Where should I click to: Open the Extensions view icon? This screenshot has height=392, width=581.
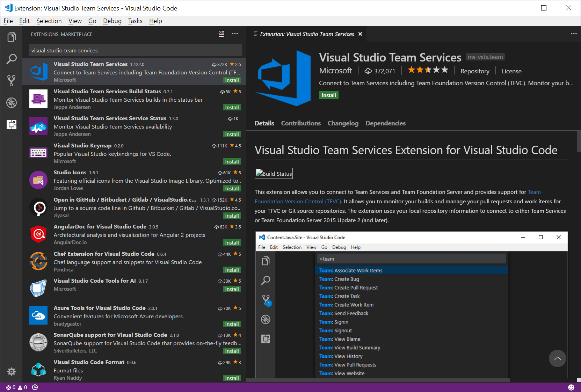tap(12, 124)
